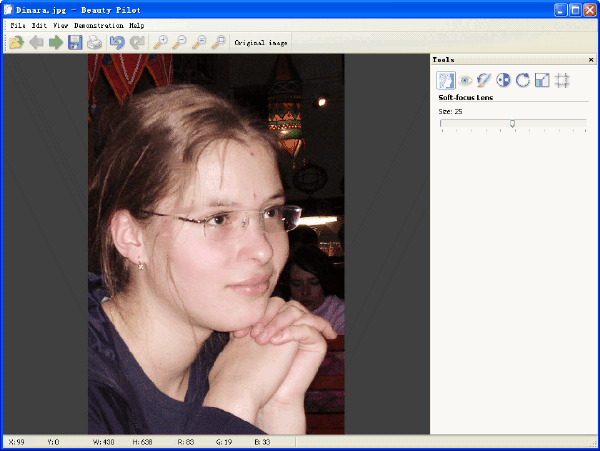Select the resize tool in the Tools panel
This screenshot has height=451, width=600.
click(542, 81)
